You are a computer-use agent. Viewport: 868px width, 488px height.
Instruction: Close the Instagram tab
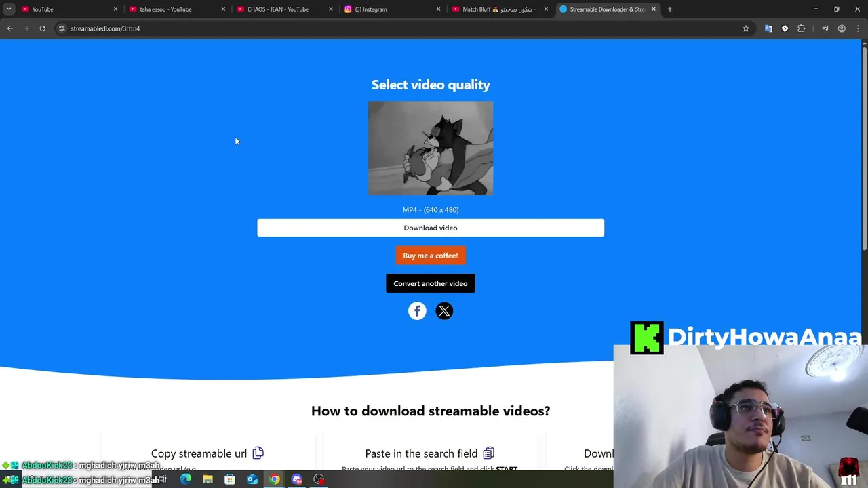[x=438, y=9]
